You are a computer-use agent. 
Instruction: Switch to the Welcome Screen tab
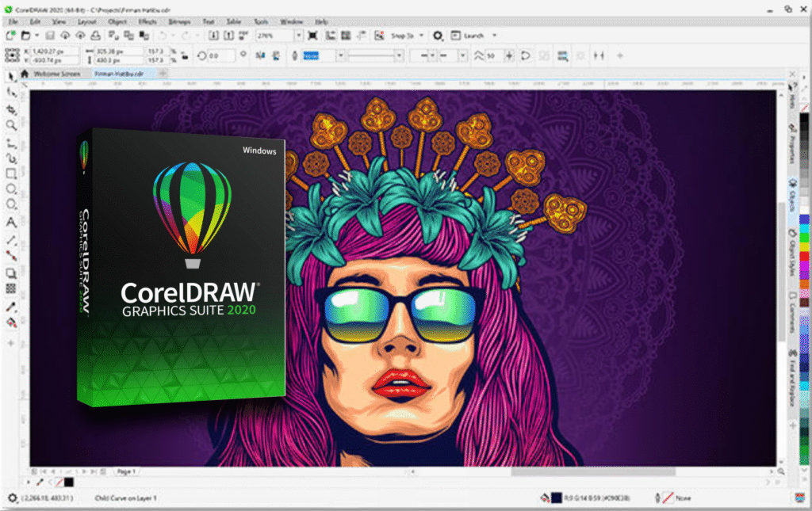57,74
